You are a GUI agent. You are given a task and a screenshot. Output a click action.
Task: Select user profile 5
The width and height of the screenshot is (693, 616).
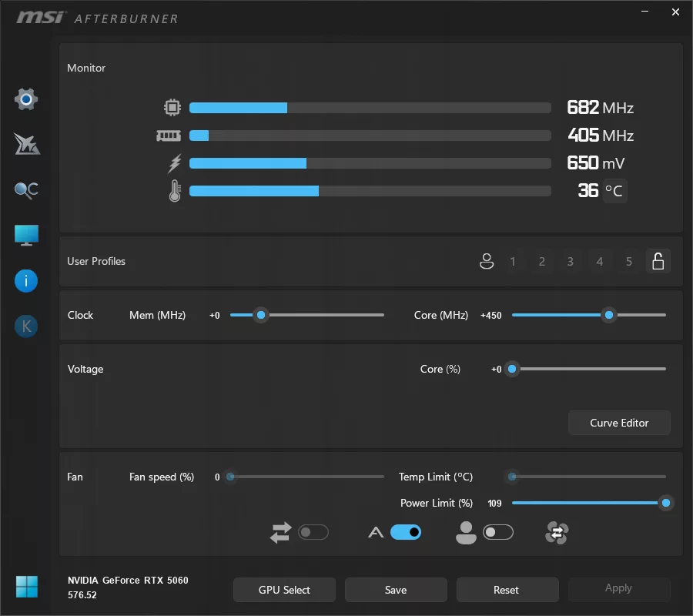629,262
